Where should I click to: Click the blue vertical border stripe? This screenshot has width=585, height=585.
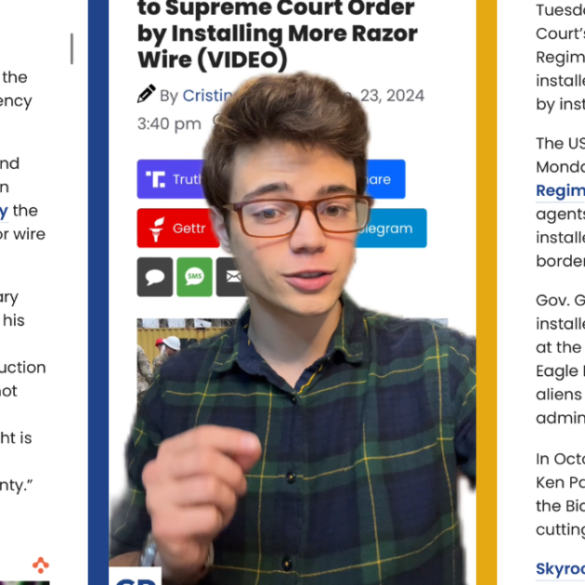(98, 292)
